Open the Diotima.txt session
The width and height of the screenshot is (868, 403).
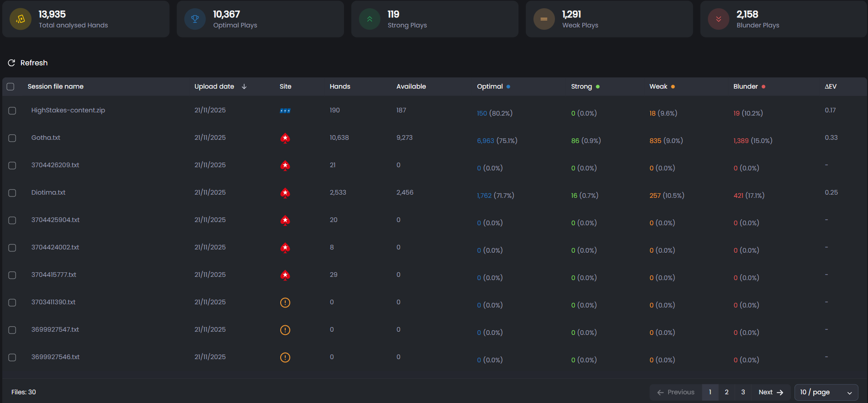[x=48, y=192]
